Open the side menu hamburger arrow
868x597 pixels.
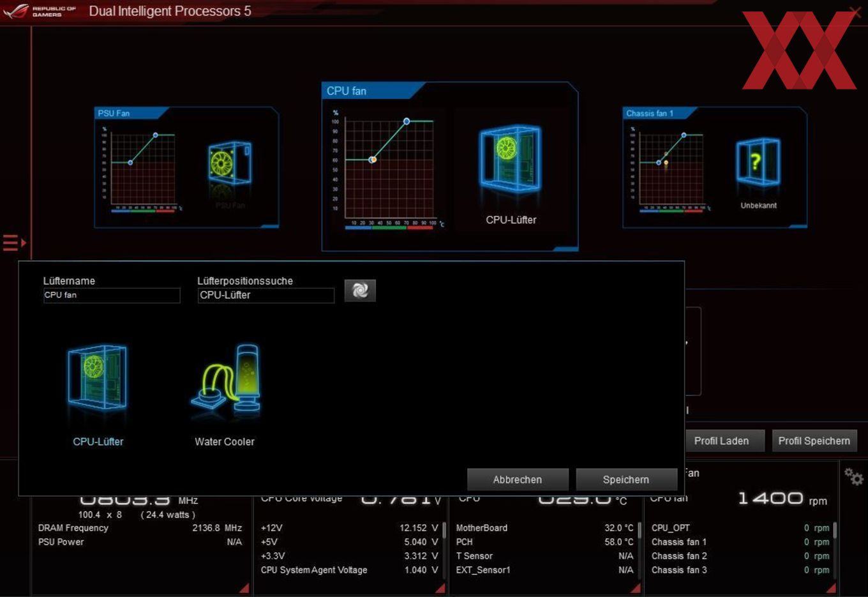14,243
